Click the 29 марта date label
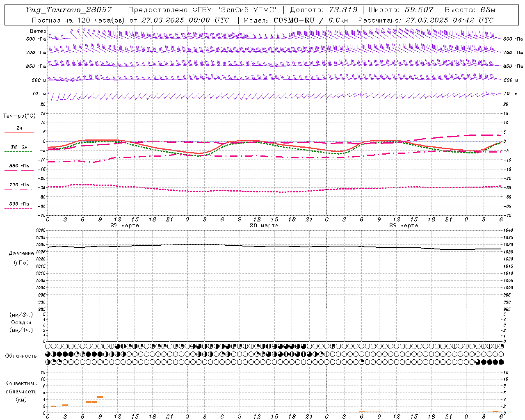525x420 pixels. (404, 226)
